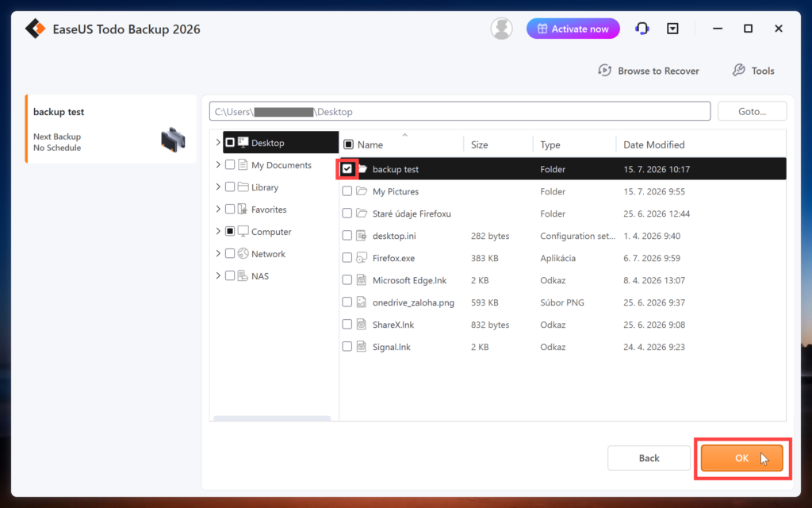This screenshot has width=812, height=508.
Task: Check the My Pictures checkbox
Action: pos(347,191)
